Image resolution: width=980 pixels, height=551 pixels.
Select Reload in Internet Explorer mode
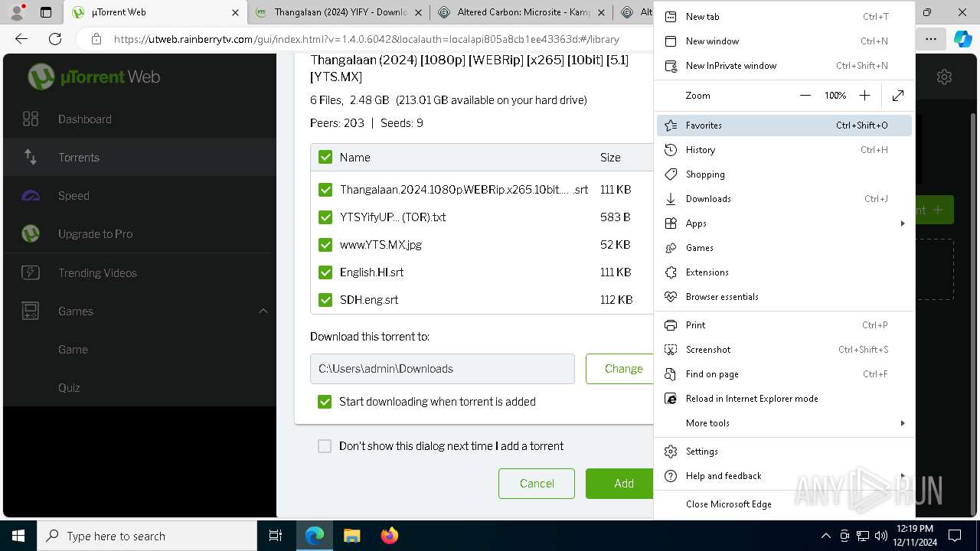point(784,398)
